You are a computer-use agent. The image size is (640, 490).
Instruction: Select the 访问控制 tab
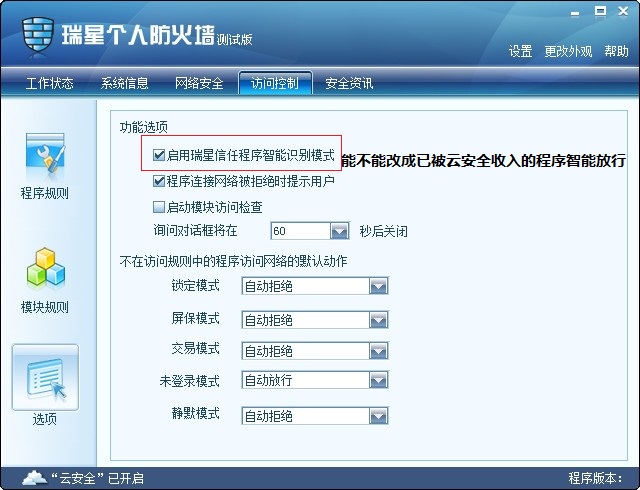pyautogui.click(x=275, y=83)
